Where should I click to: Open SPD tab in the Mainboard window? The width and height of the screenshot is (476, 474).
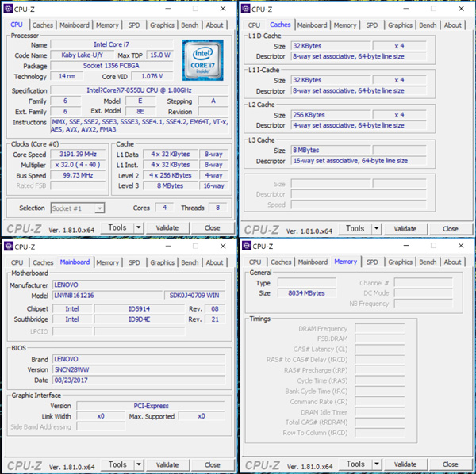(x=134, y=262)
